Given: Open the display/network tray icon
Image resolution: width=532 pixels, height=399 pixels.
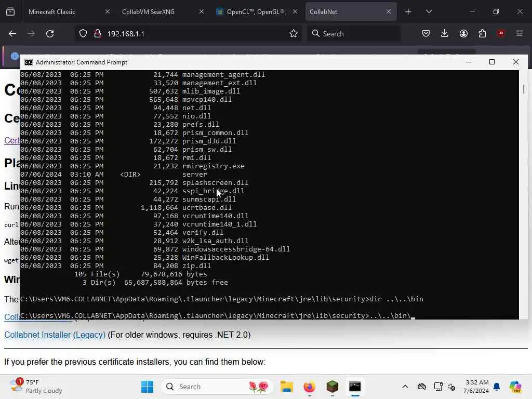Looking at the screenshot, I should pyautogui.click(x=438, y=387).
